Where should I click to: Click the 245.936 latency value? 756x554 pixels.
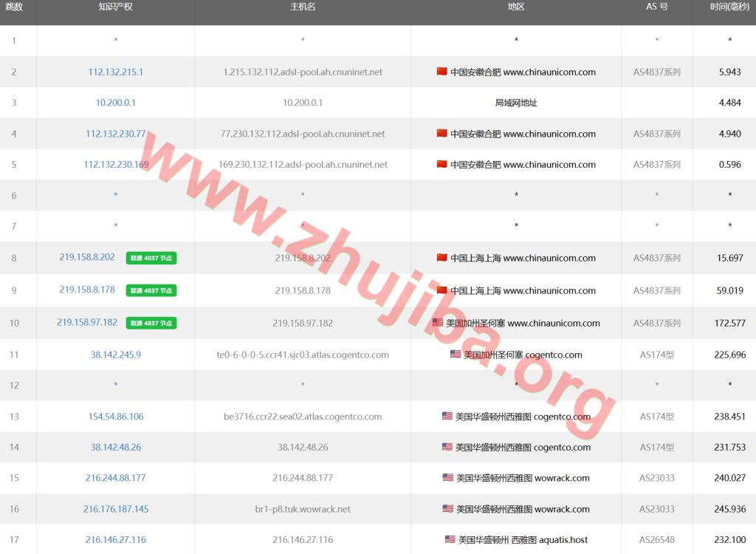pos(729,509)
